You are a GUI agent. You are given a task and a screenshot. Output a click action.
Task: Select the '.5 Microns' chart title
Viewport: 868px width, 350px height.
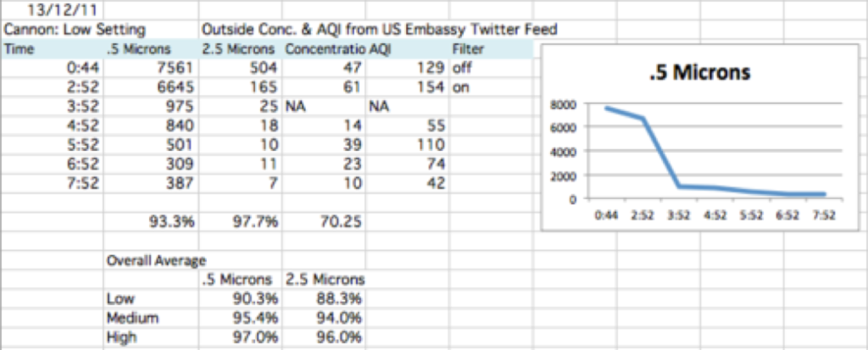pyautogui.click(x=699, y=73)
